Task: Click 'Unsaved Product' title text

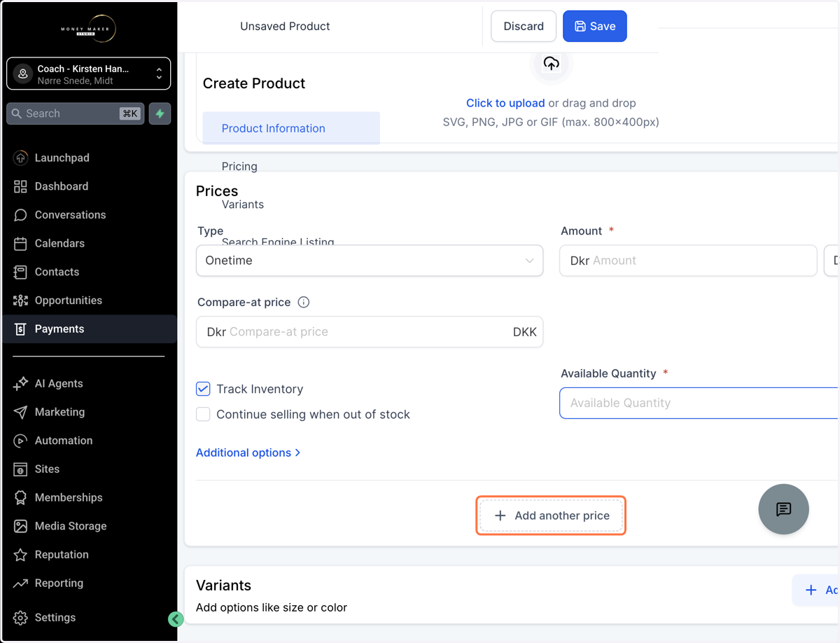Action: pyautogui.click(x=285, y=27)
